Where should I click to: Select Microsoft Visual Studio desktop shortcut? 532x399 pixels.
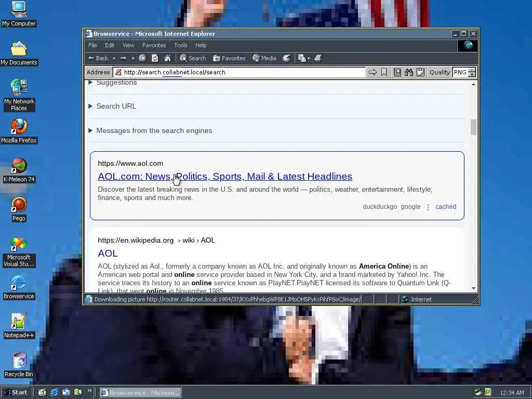tap(19, 252)
